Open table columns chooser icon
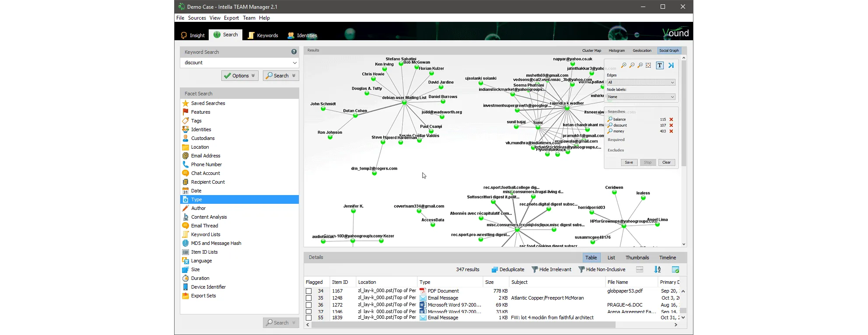The width and height of the screenshot is (868, 335). tap(675, 269)
